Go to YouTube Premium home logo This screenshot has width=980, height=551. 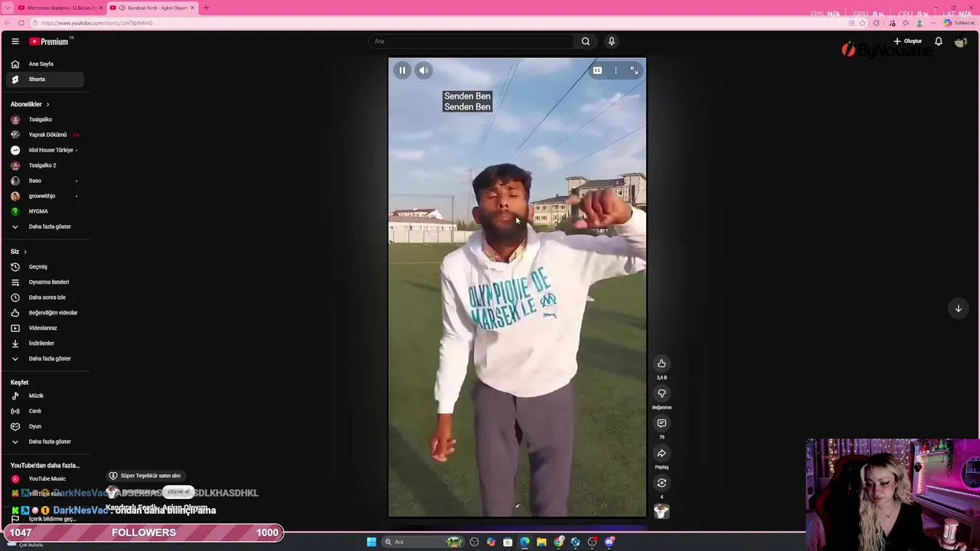(x=50, y=41)
